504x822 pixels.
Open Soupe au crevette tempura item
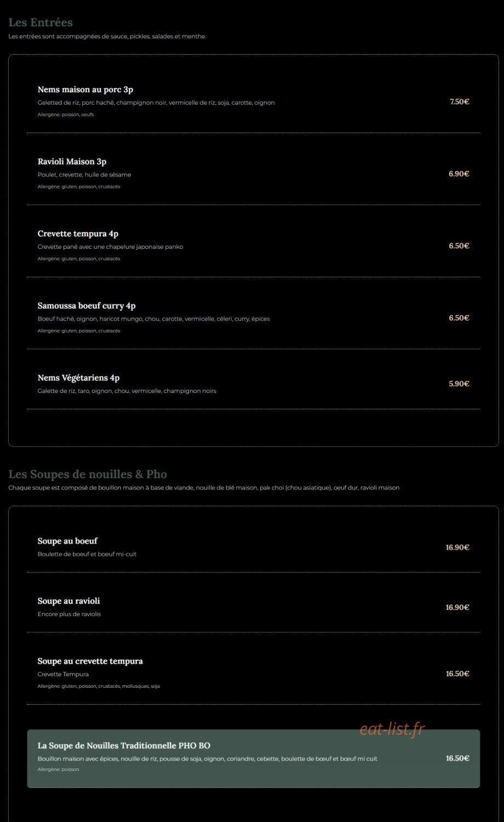click(254, 673)
